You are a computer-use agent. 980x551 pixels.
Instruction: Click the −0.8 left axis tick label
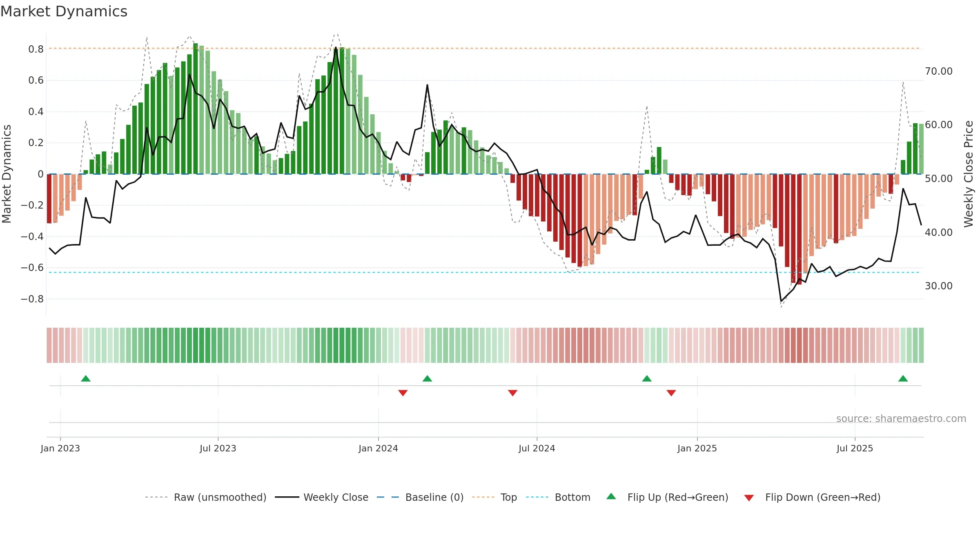tap(32, 299)
